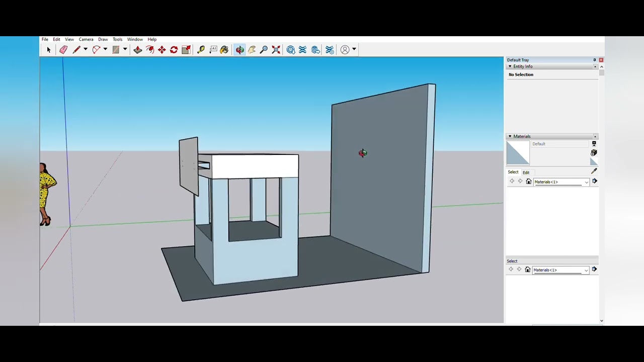The height and width of the screenshot is (362, 644).
Task: Click the Select tab in Materials
Action: click(x=513, y=172)
